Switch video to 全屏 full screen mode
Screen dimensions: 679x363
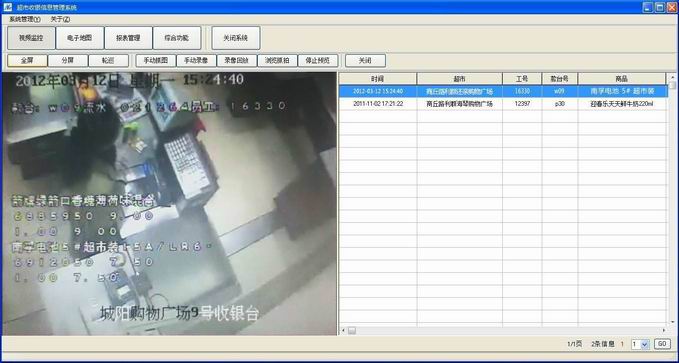pos(27,61)
